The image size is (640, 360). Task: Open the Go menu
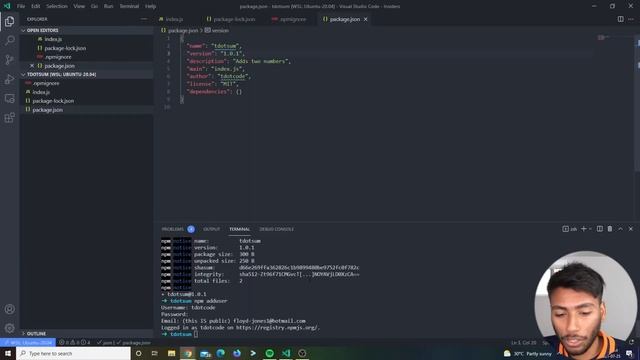pos(94,6)
